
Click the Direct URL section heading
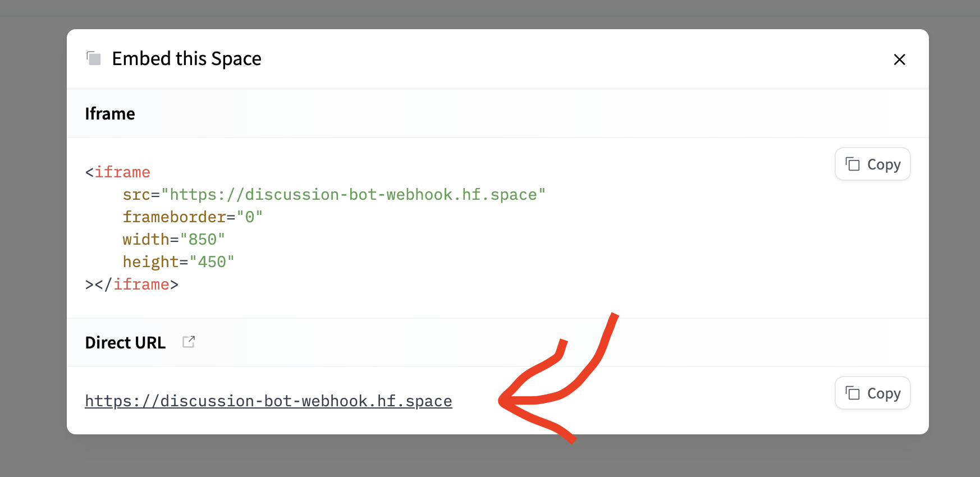click(125, 342)
